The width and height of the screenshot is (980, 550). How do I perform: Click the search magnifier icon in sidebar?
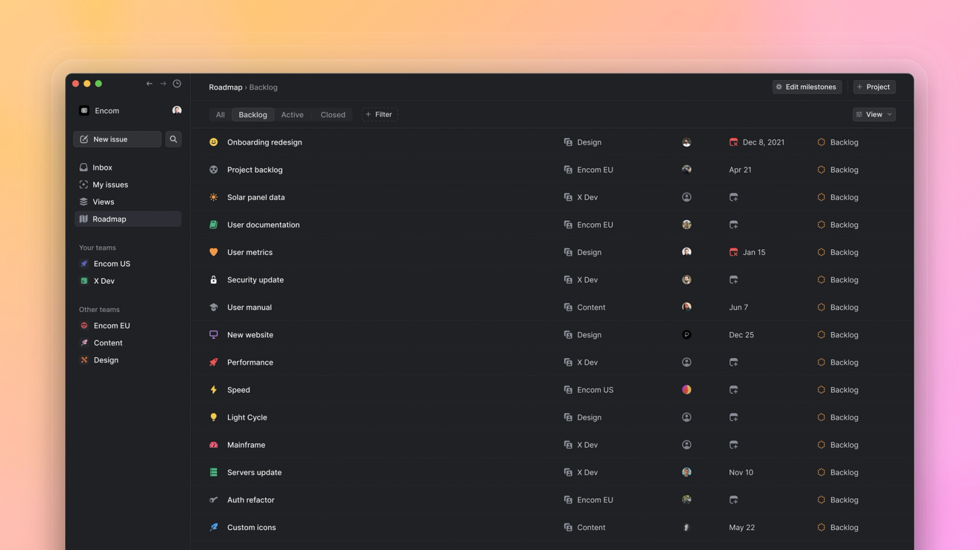[173, 139]
